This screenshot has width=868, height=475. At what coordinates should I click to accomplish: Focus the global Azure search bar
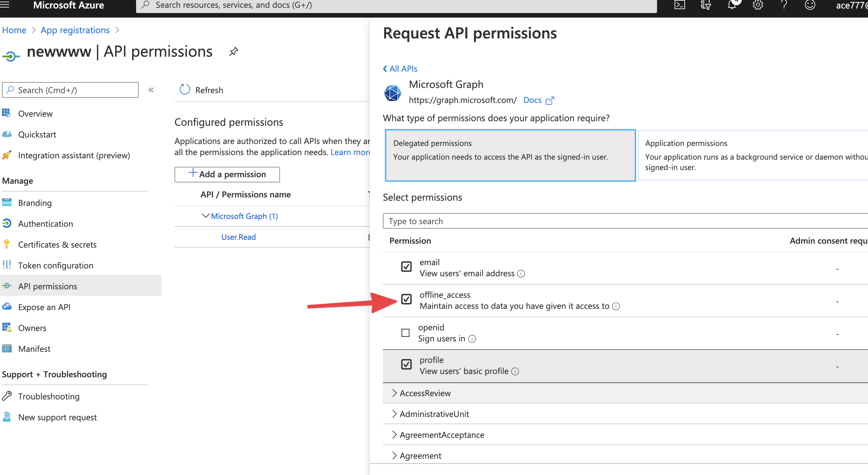(x=396, y=6)
